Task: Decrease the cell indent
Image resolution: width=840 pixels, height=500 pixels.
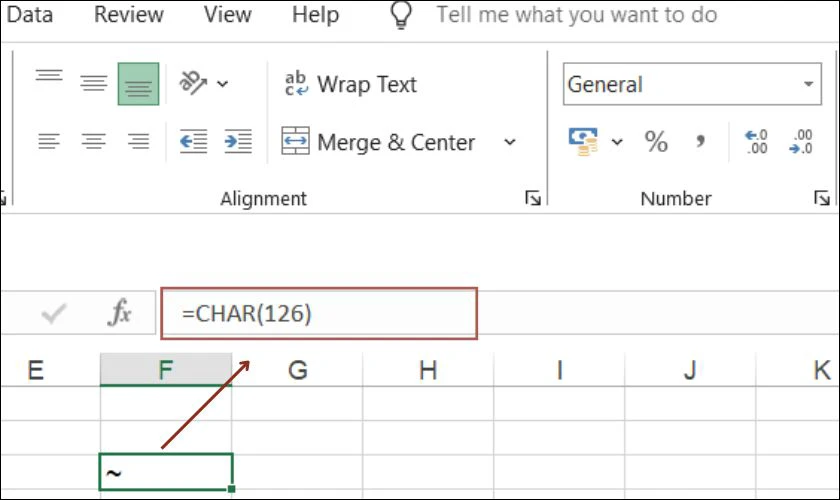Action: tap(193, 141)
